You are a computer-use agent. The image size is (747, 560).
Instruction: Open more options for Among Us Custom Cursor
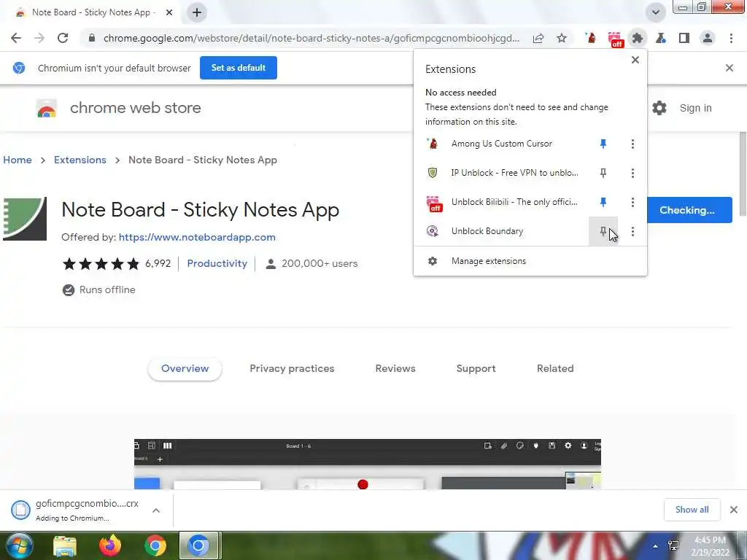point(632,144)
